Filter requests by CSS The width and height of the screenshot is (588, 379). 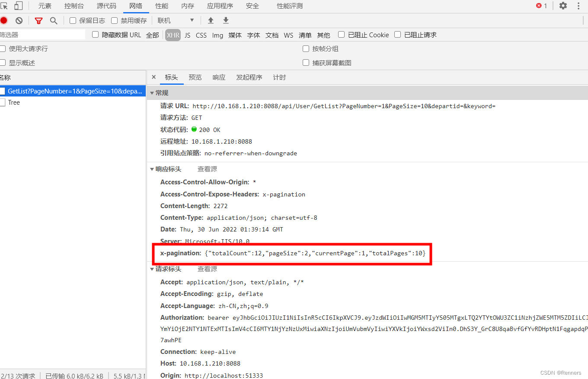[x=201, y=35]
